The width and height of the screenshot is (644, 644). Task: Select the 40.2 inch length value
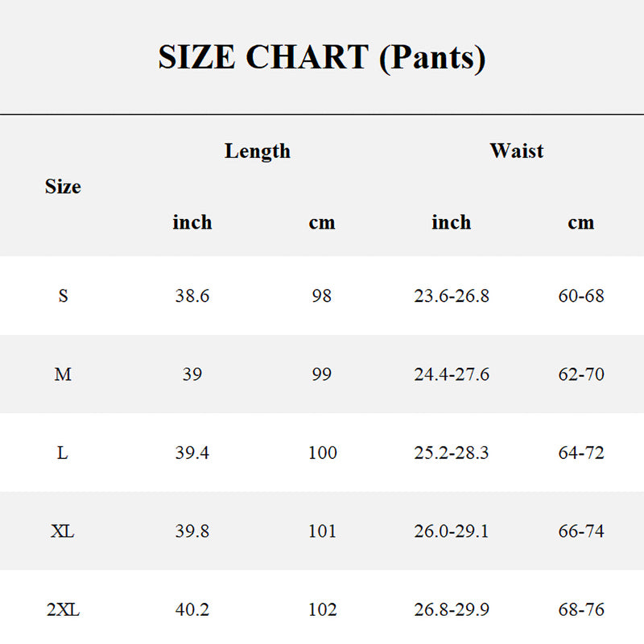[x=192, y=610]
